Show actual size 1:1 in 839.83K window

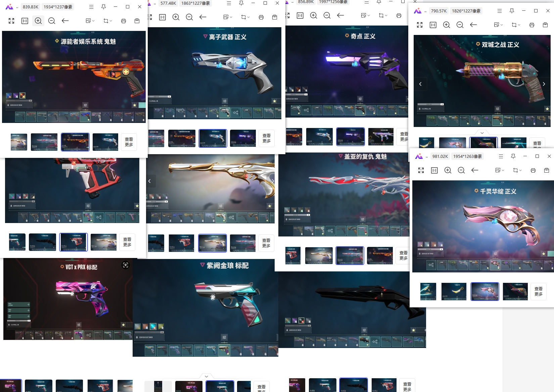(x=25, y=21)
